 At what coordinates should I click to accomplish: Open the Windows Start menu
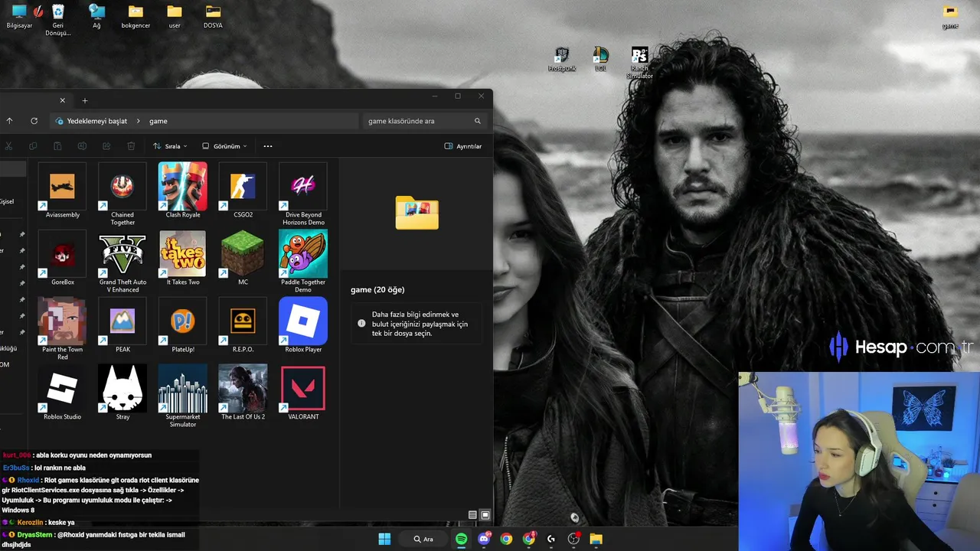(x=384, y=539)
